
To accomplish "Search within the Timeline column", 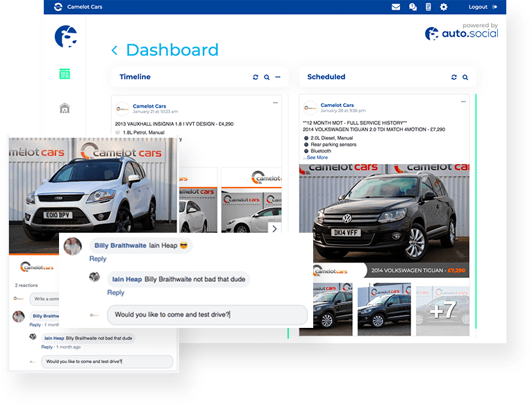I will point(267,77).
